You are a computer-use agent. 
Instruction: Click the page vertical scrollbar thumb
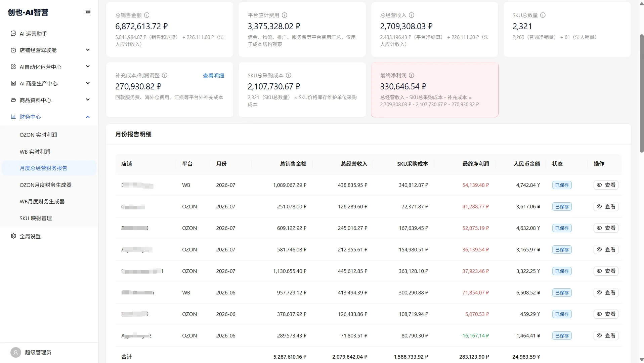[x=641, y=93]
